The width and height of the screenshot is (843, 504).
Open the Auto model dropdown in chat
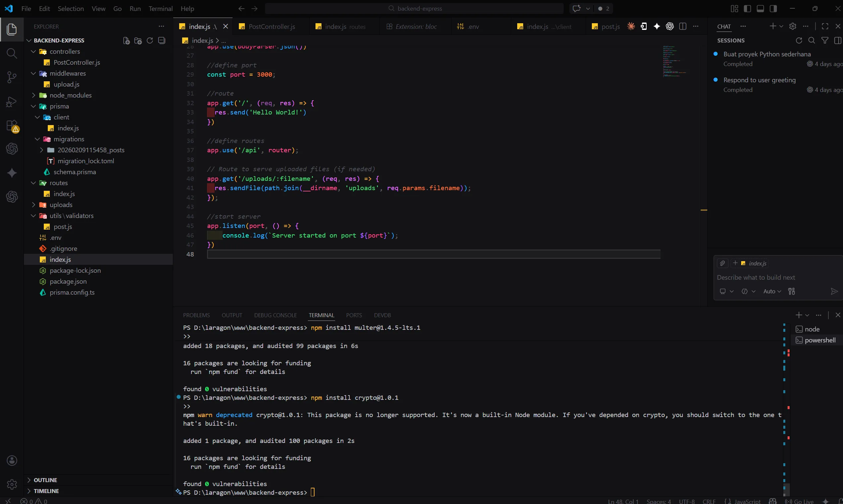(772, 291)
